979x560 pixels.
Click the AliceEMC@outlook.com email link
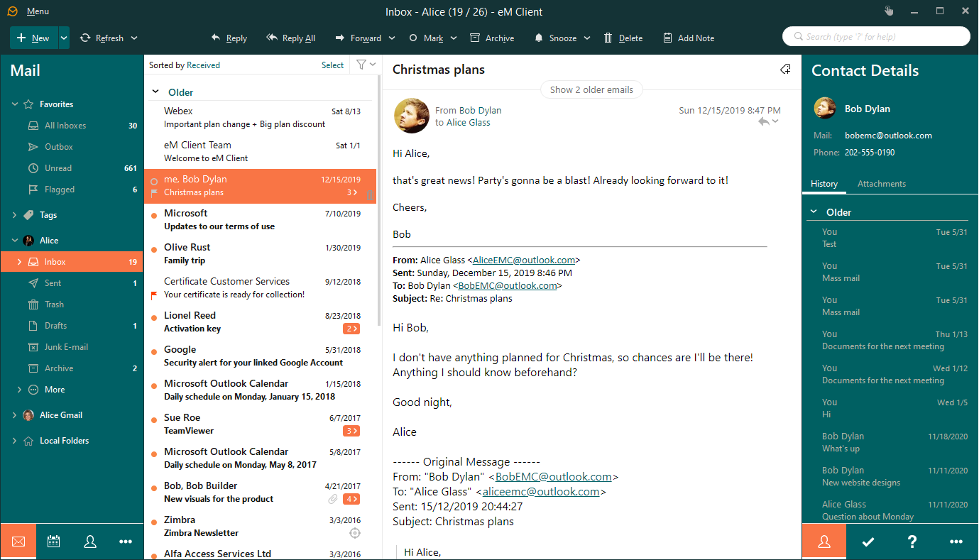pyautogui.click(x=523, y=260)
